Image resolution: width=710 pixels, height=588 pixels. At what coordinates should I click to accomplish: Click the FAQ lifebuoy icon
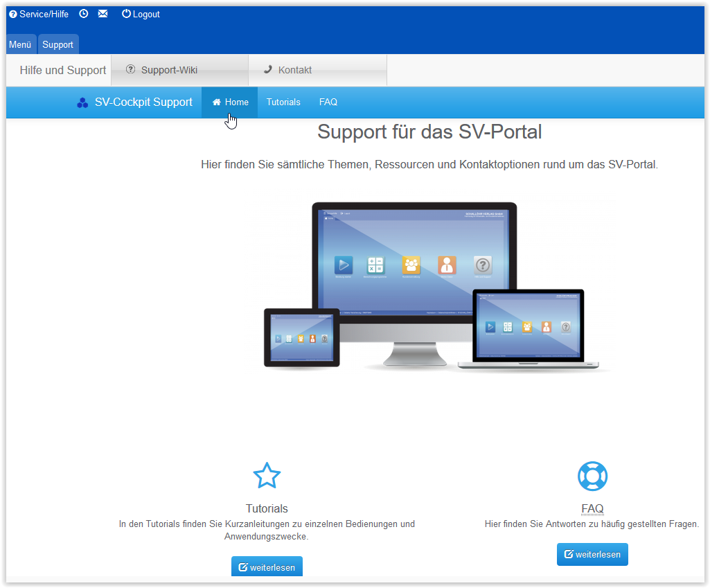coord(592,476)
